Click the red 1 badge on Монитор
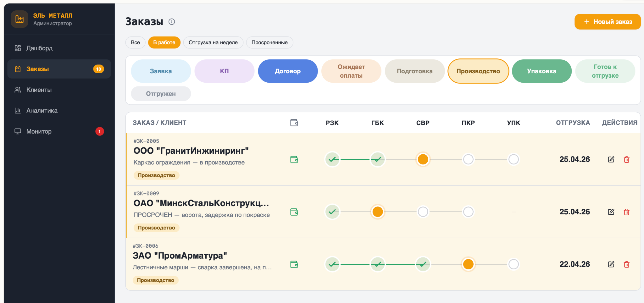Screen dimensions: 644x303 [x=100, y=131]
